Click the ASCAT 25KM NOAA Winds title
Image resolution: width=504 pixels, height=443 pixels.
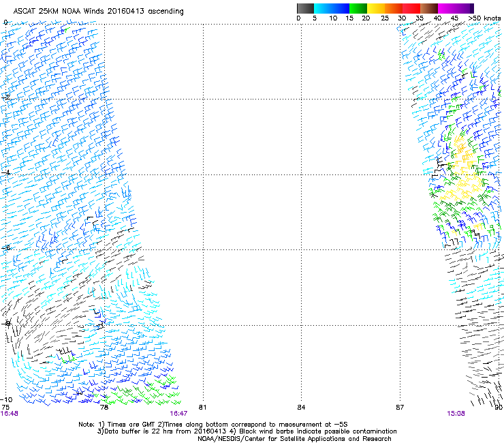[x=98, y=12]
